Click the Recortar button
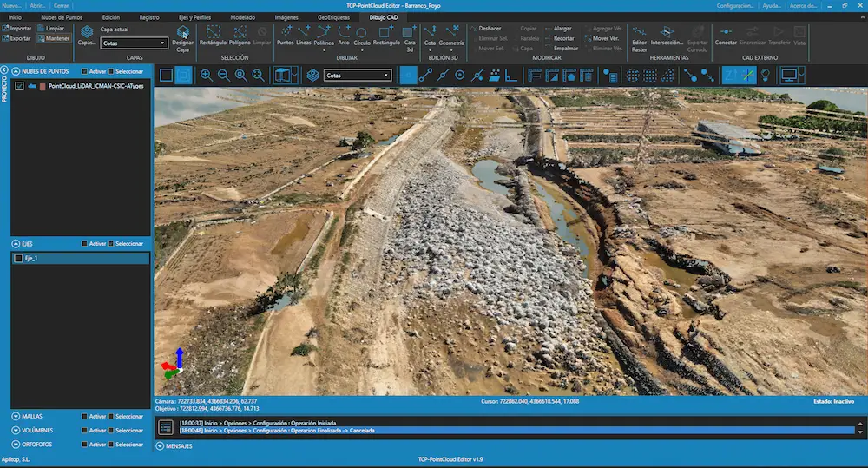 [559, 38]
